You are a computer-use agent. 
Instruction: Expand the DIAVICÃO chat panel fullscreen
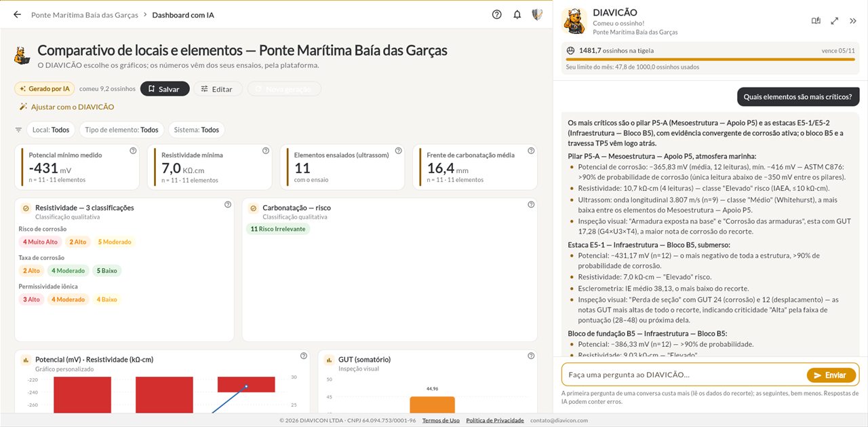tap(834, 21)
